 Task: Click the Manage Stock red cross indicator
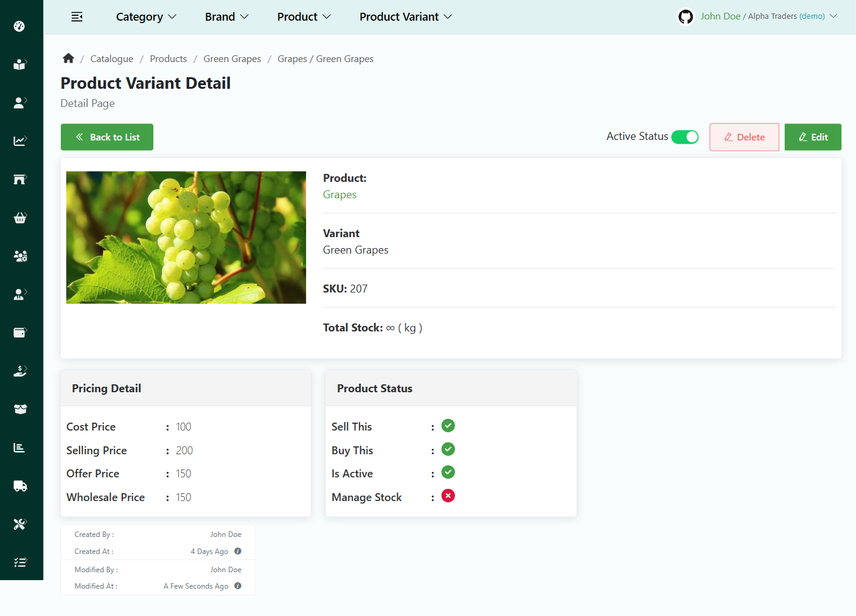point(448,496)
